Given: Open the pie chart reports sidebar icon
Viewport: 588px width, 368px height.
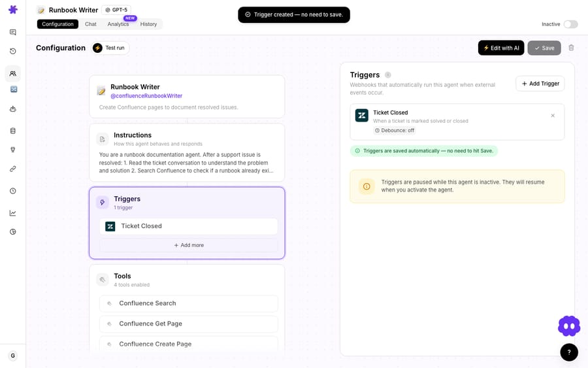Looking at the screenshot, I should (13, 232).
